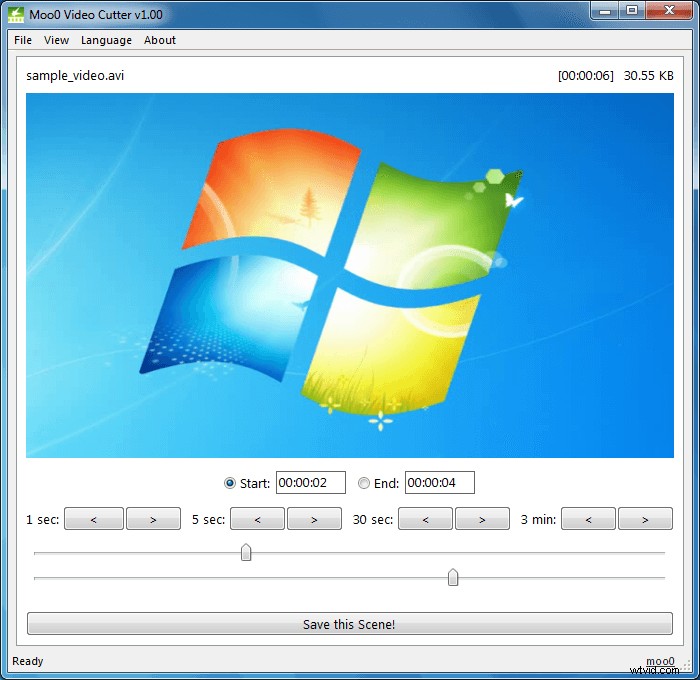Close the Moo0 Video Cutter window
This screenshot has height=680, width=700.
[x=669, y=11]
